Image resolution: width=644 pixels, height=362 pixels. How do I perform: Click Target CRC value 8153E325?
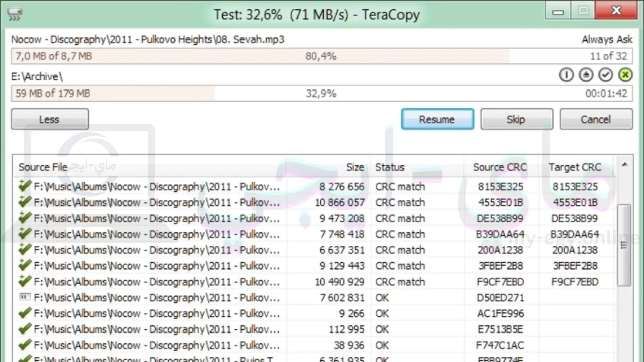point(575,187)
